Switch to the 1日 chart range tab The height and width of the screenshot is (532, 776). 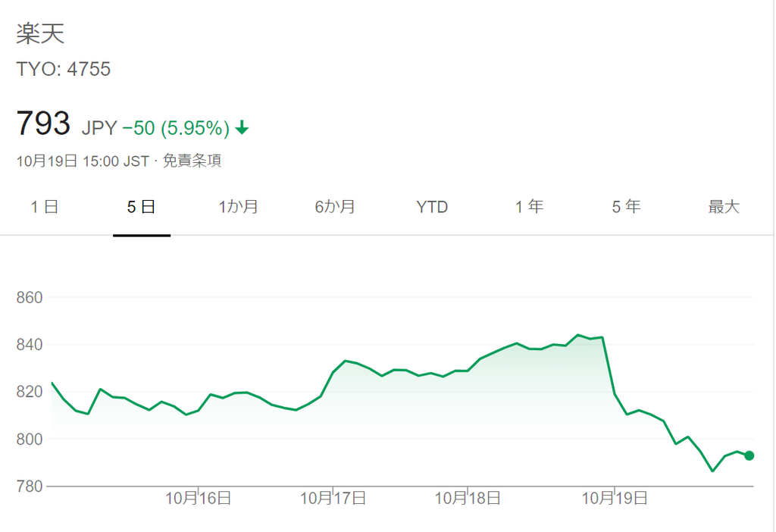point(45,207)
